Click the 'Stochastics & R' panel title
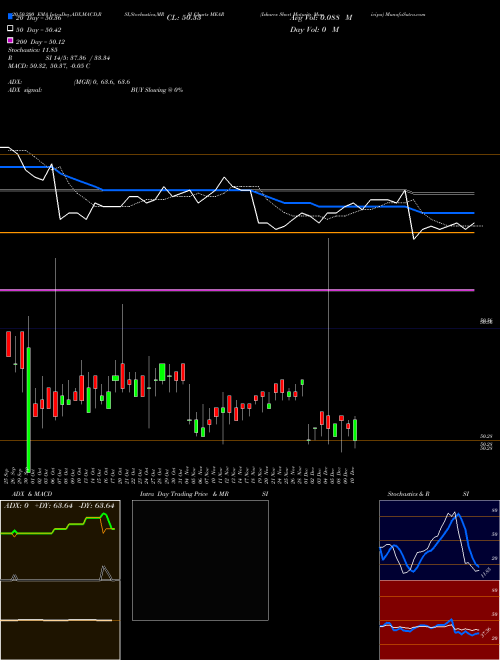Image resolution: width=500 pixels, height=660 pixels. pyautogui.click(x=409, y=494)
